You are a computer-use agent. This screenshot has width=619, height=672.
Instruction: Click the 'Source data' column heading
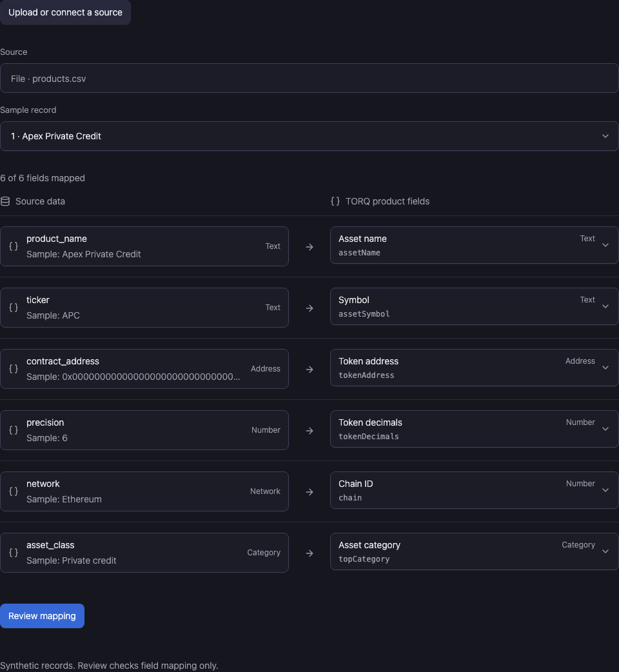coord(40,201)
